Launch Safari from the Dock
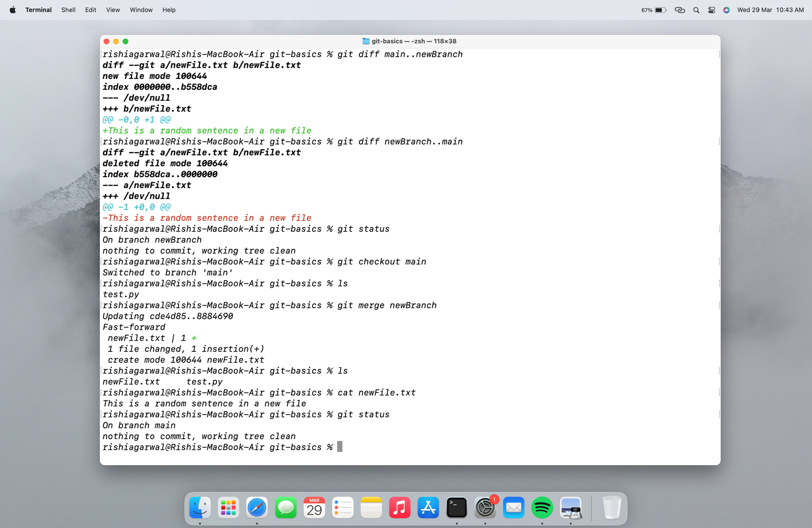 [257, 507]
